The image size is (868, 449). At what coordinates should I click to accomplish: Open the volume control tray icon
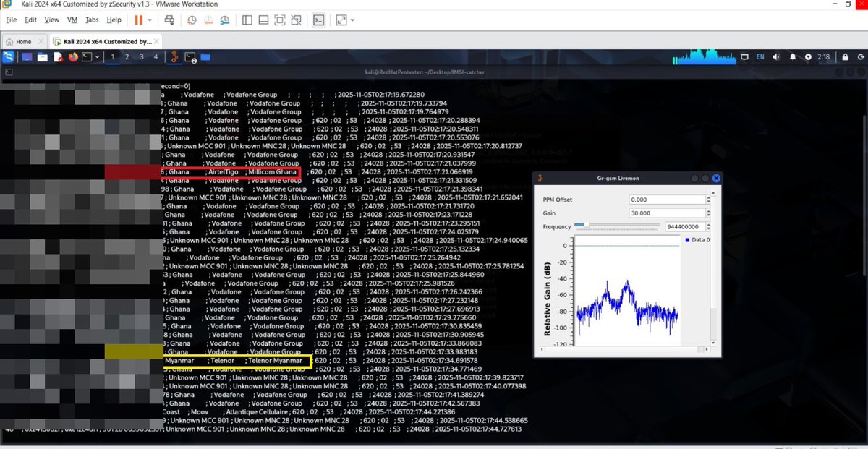[x=778, y=56]
